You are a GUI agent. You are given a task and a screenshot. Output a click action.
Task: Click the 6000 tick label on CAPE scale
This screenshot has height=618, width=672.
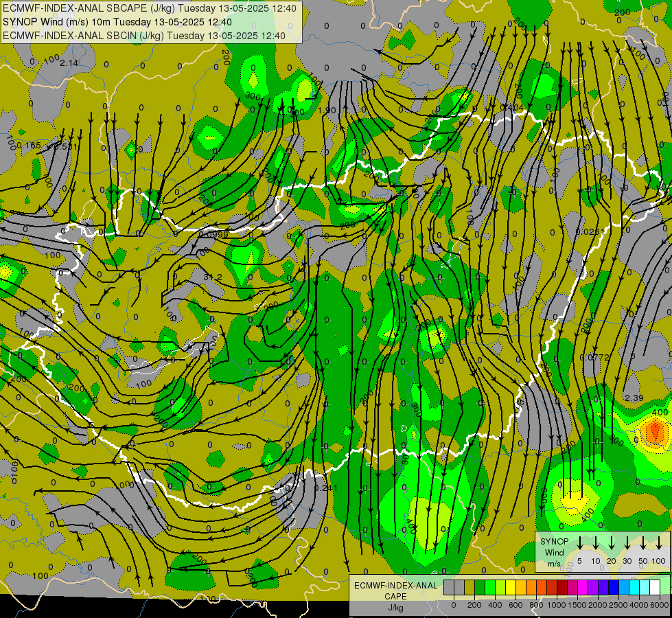tap(660, 605)
